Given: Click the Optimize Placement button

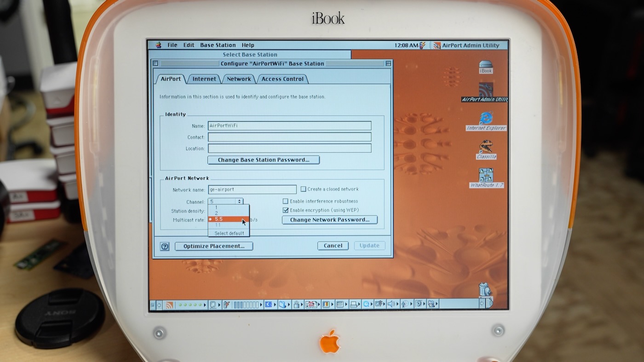Looking at the screenshot, I should click(213, 246).
